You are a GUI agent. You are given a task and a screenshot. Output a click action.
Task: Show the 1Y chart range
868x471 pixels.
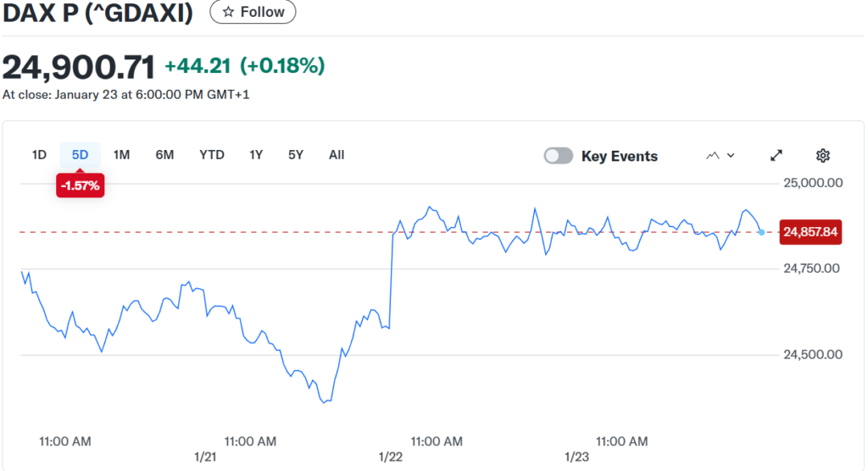[256, 155]
